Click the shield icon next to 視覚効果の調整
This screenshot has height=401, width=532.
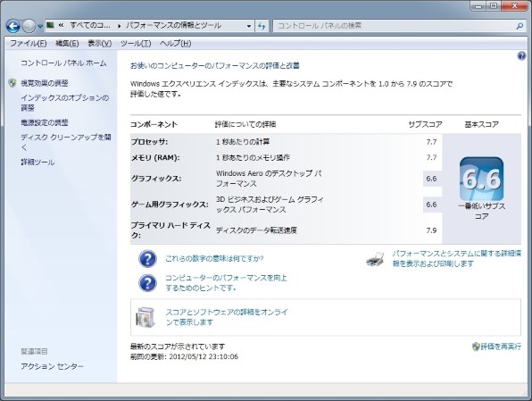pos(12,83)
